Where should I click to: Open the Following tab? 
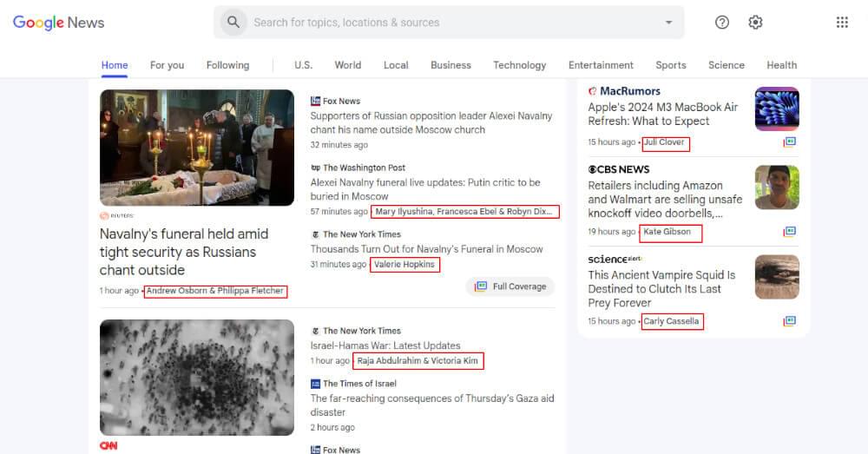[x=227, y=65]
